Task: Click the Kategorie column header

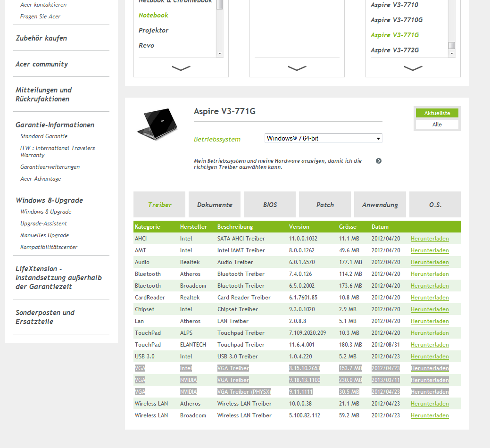Action: pos(147,227)
